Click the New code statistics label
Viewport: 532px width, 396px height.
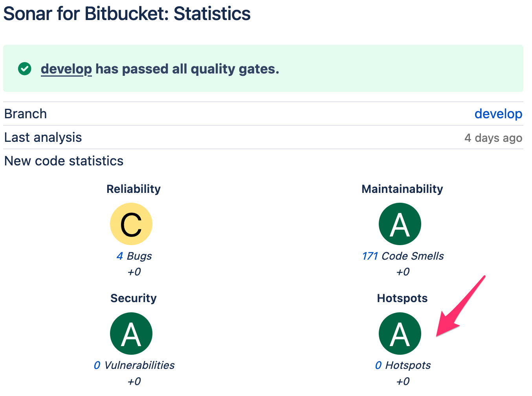pyautogui.click(x=64, y=161)
